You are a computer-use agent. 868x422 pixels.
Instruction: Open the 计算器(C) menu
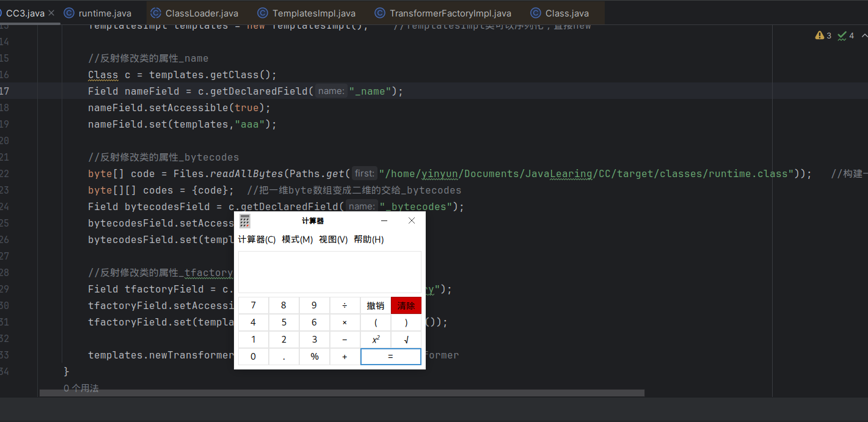click(x=257, y=239)
